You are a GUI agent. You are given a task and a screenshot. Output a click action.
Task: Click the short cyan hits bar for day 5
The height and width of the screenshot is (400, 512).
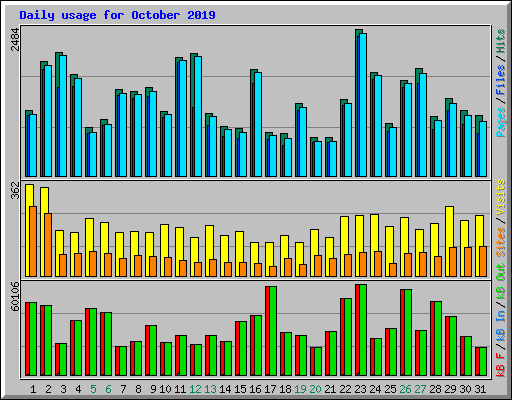tap(93, 154)
